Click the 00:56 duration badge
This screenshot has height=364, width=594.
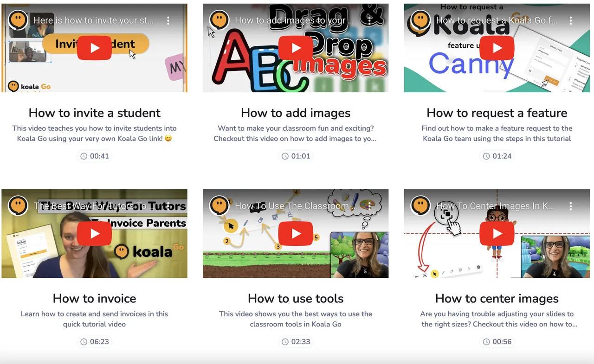(x=497, y=342)
